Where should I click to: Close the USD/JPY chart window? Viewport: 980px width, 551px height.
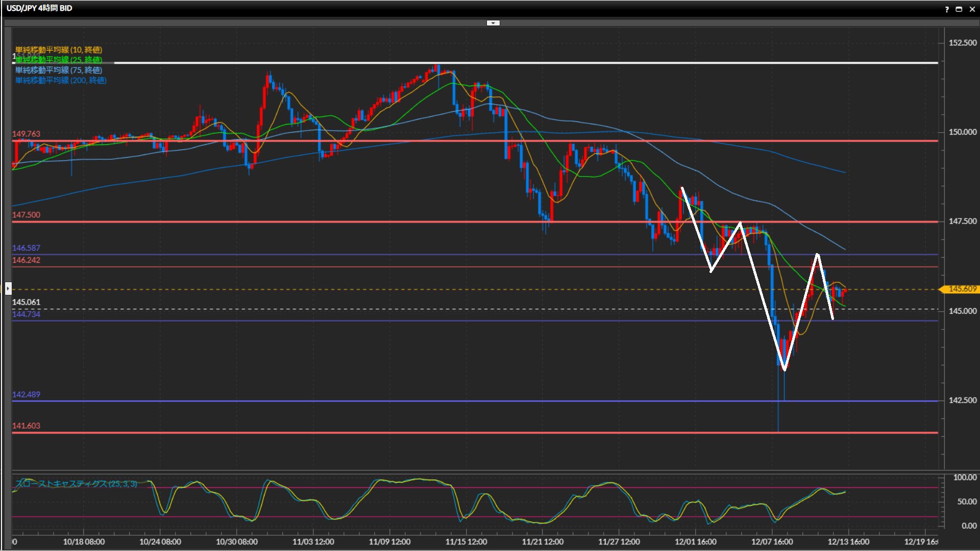pos(972,9)
